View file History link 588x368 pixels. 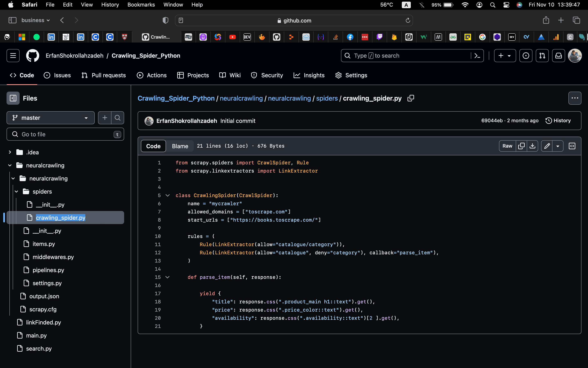click(558, 120)
